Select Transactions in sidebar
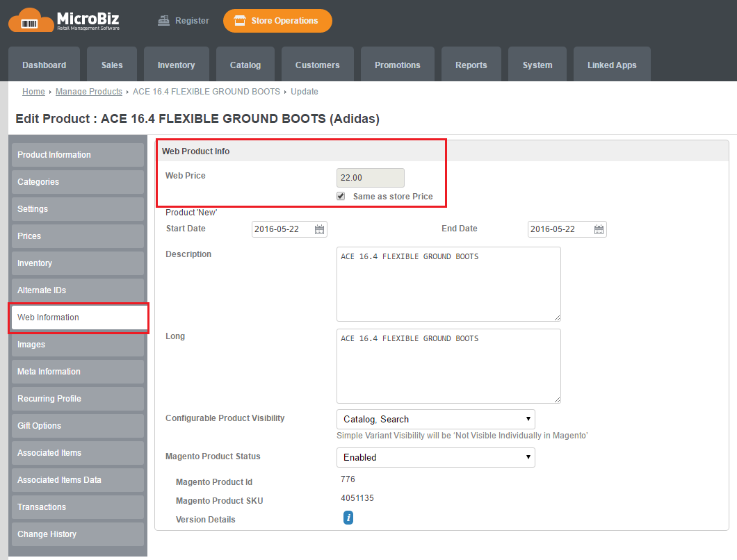 (78, 507)
